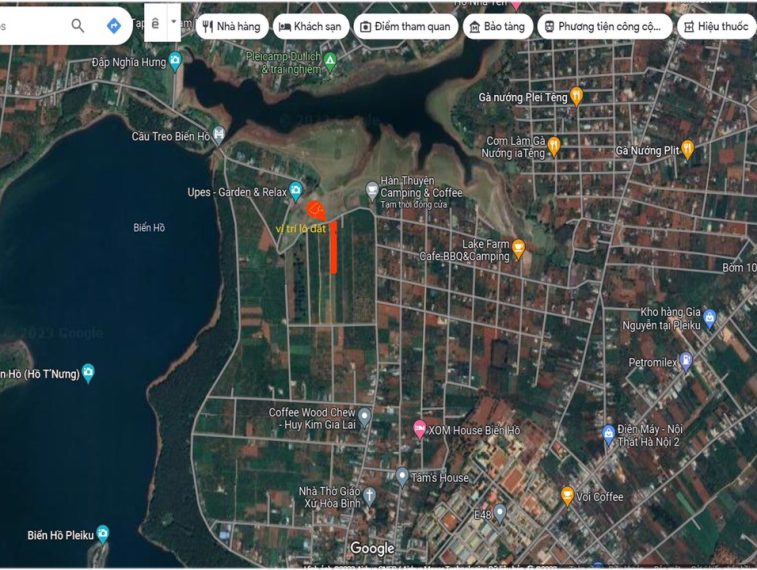Open Kho hàng Gia Nguyễn shop pin
The width and height of the screenshot is (757, 570).
709,318
